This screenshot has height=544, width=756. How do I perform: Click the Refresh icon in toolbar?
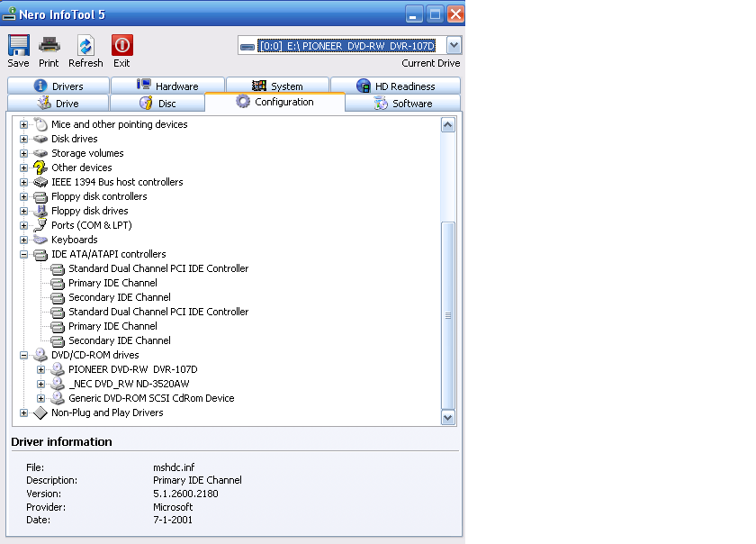point(85,45)
